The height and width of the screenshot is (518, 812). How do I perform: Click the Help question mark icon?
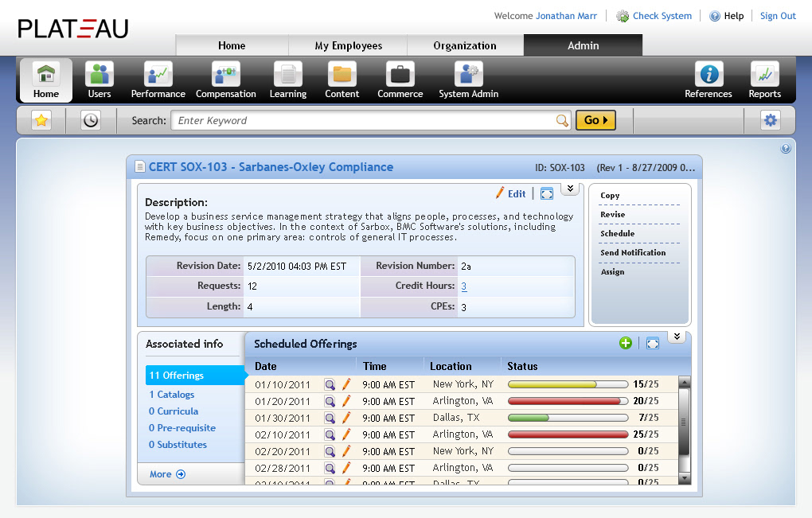point(715,16)
